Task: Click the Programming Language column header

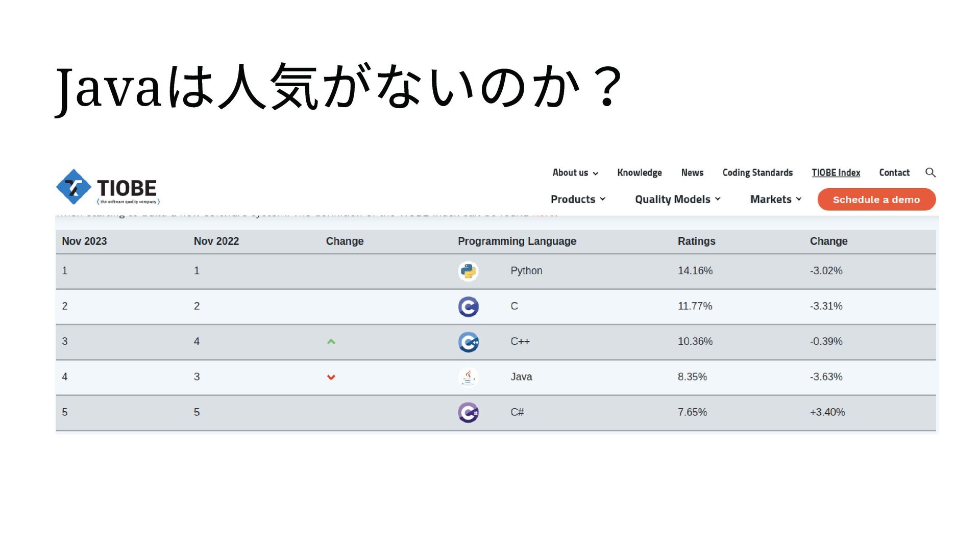Action: coord(517,241)
